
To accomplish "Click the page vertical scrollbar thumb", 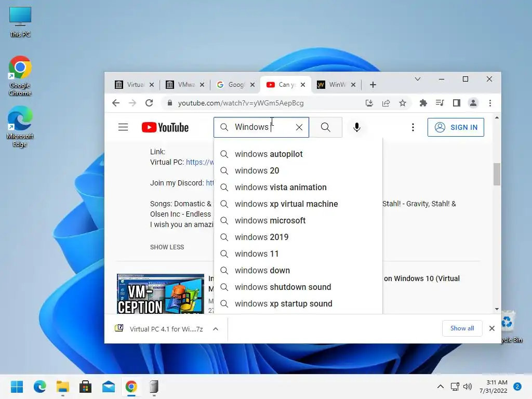I will 497,175.
